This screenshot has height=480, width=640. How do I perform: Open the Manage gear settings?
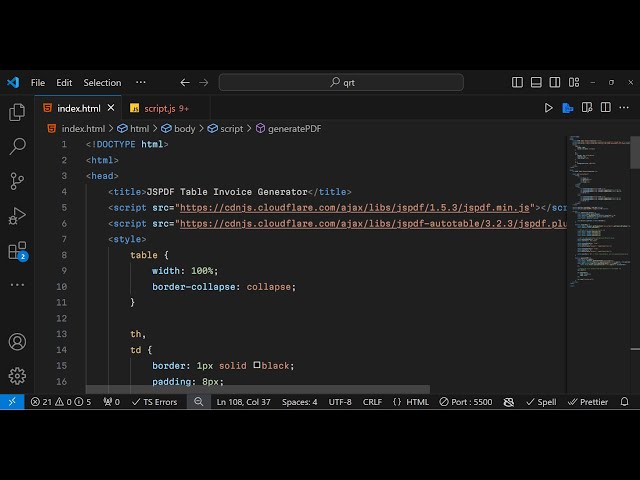tap(17, 376)
